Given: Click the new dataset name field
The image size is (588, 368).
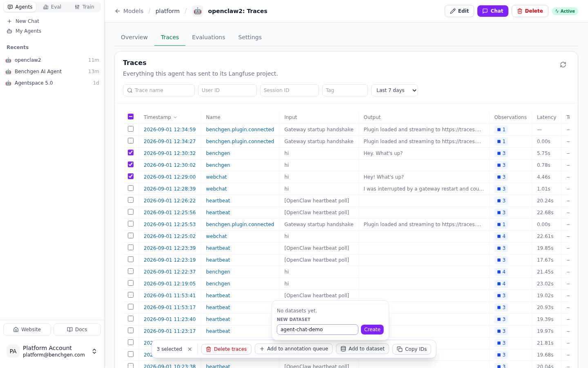Looking at the screenshot, I should tap(318, 330).
